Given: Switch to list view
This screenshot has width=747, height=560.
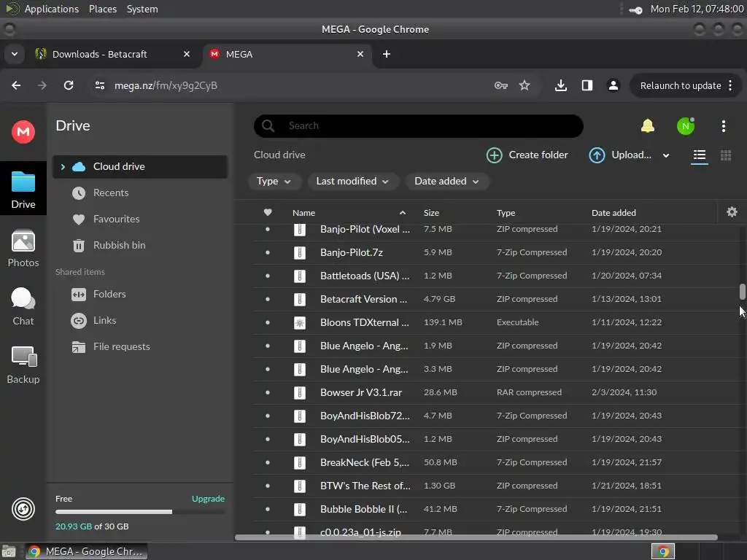Looking at the screenshot, I should click(x=700, y=155).
